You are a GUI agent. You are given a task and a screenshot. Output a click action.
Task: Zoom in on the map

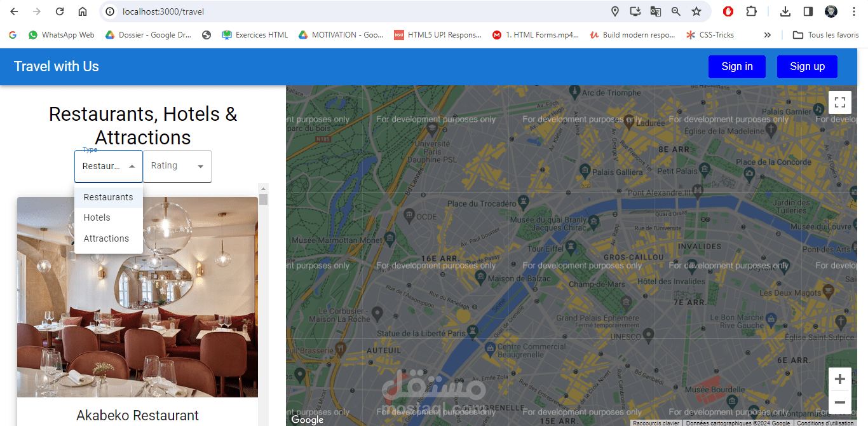839,379
